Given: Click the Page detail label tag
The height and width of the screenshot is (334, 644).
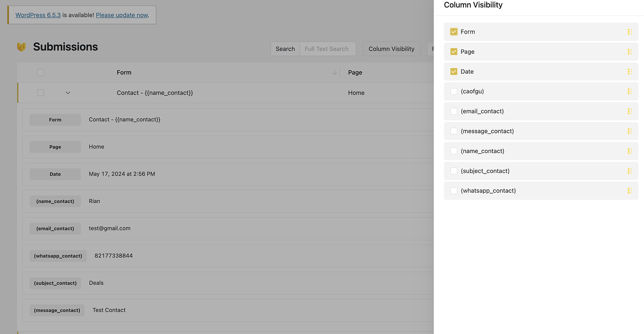Looking at the screenshot, I should 55,147.
